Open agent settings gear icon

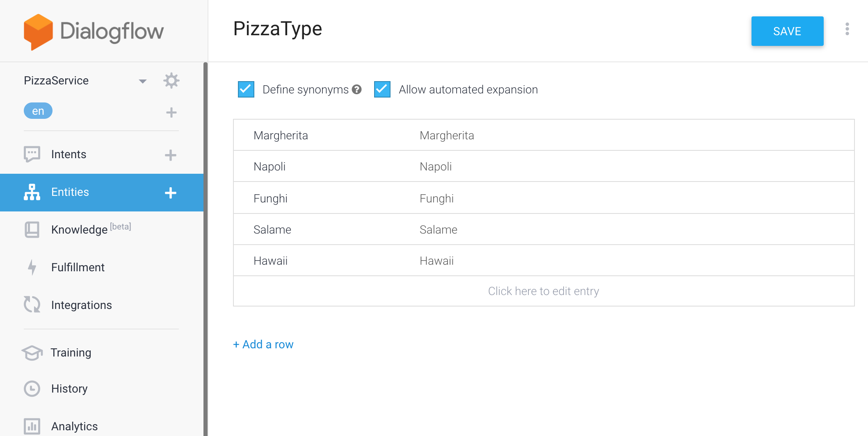(171, 81)
